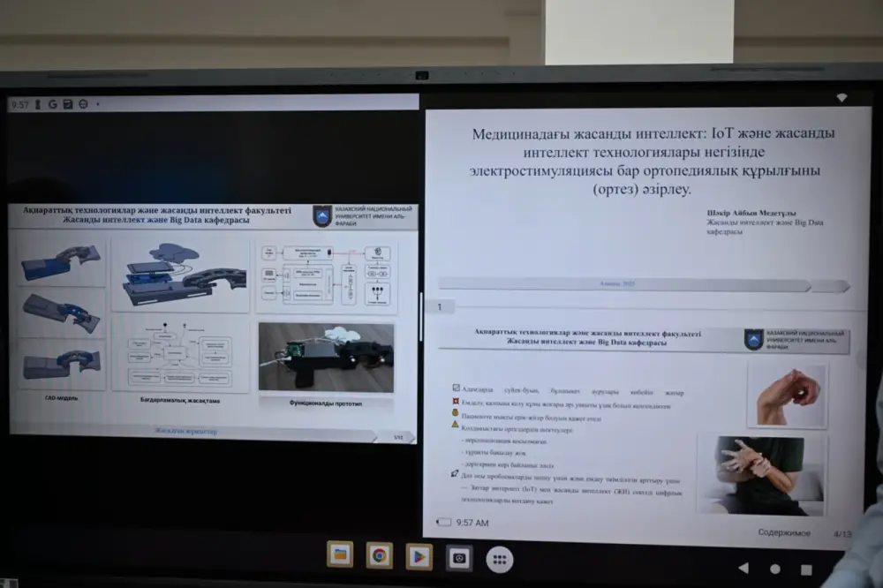The width and height of the screenshot is (883, 588).
Task: Click the settings icon in the status bar
Action: pyautogui.click(x=83, y=103)
